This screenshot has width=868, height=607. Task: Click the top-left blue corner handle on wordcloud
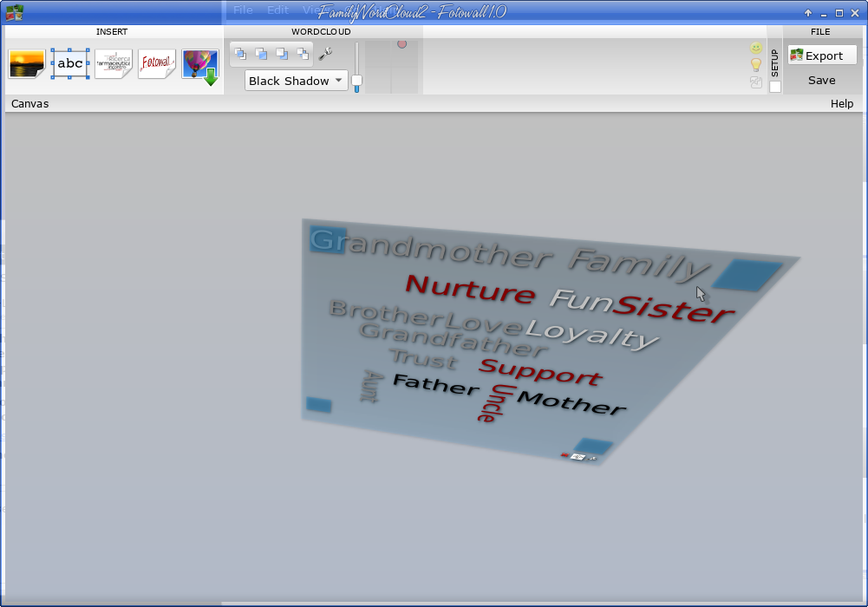coord(328,239)
